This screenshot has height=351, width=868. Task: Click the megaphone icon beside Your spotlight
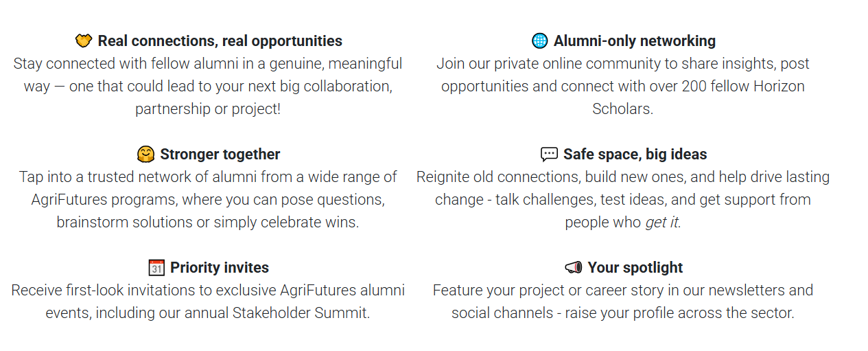573,268
